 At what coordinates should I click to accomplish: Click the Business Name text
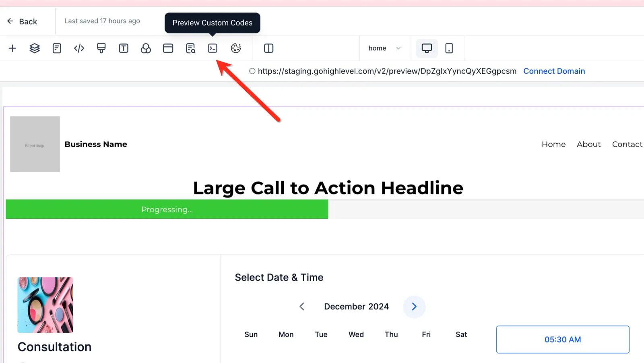(96, 144)
